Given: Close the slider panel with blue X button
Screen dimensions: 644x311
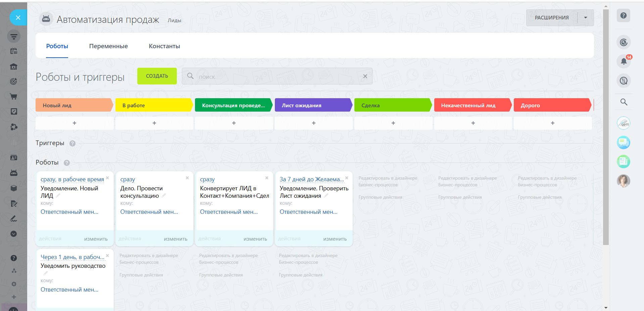Looking at the screenshot, I should (x=18, y=17).
